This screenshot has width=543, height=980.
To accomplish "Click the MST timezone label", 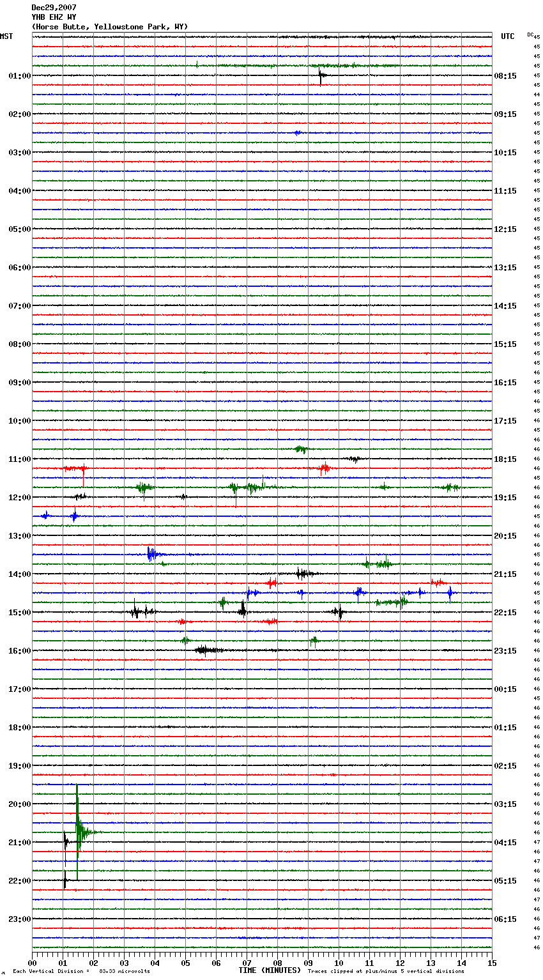I will (6, 36).
